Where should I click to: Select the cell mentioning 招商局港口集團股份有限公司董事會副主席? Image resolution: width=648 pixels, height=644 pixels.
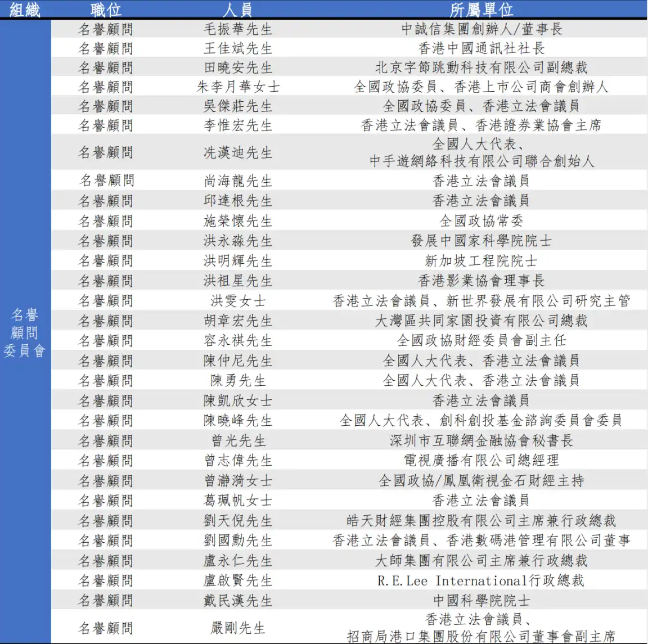(x=482, y=628)
